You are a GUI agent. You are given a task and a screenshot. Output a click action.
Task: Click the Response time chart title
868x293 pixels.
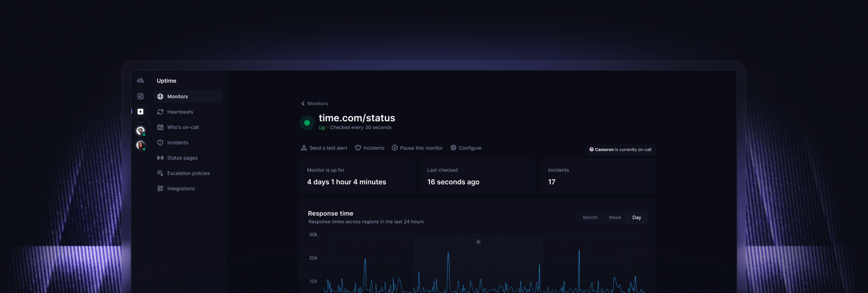coord(330,213)
